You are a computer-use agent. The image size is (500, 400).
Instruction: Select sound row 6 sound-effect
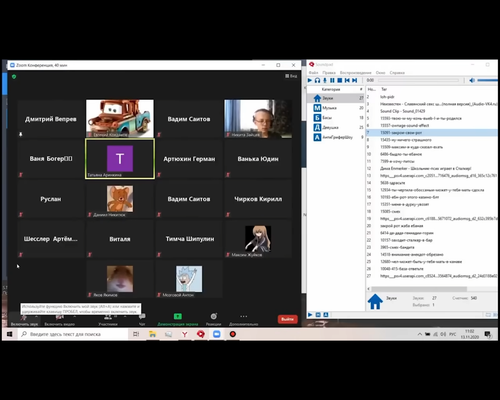coord(432,125)
